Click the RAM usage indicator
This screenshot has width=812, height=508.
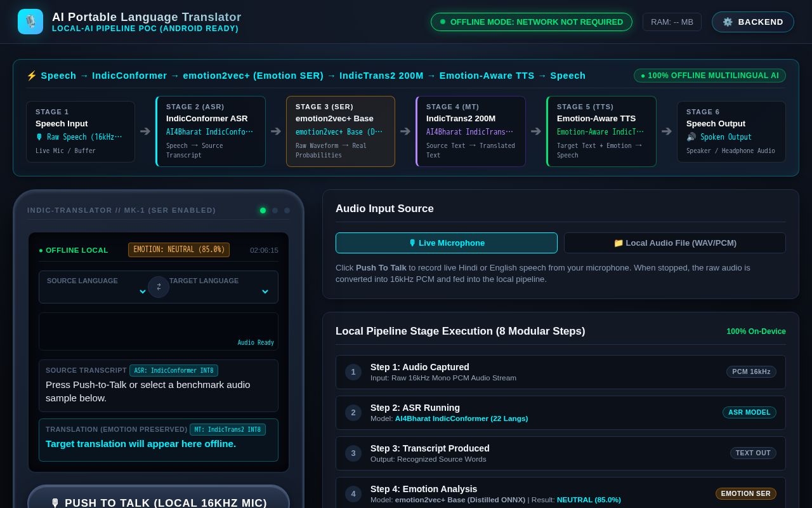point(672,22)
